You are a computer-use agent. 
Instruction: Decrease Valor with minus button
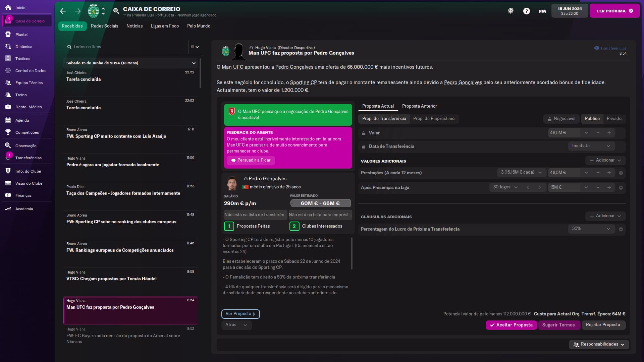598,133
